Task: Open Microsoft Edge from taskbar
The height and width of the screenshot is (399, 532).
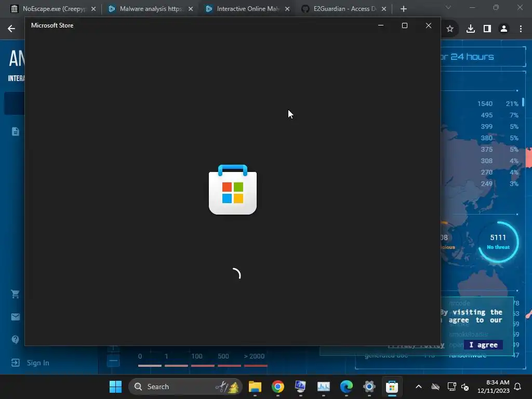Action: click(347, 387)
